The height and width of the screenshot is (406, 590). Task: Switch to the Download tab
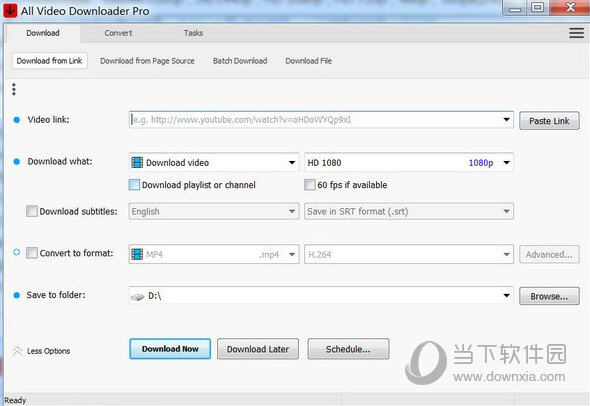click(43, 33)
